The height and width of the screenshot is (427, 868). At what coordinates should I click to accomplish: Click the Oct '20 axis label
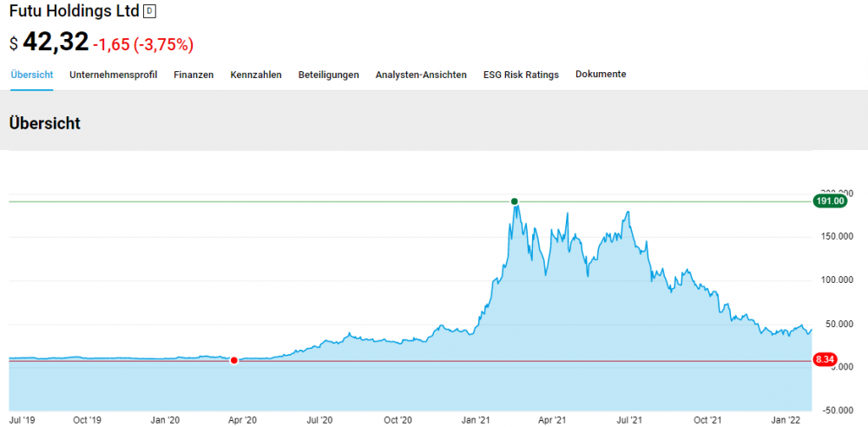398,421
